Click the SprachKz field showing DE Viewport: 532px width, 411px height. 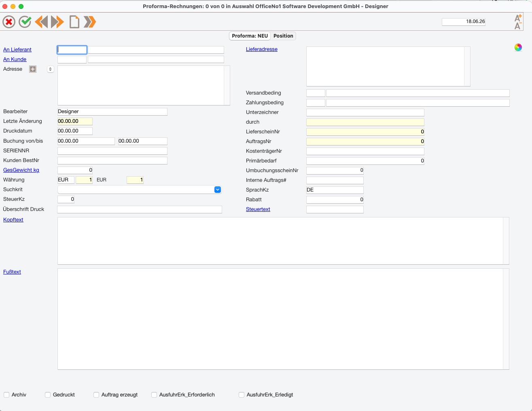click(335, 190)
